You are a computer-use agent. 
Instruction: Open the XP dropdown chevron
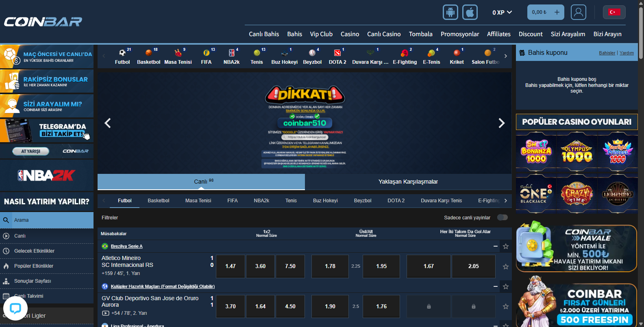click(509, 12)
